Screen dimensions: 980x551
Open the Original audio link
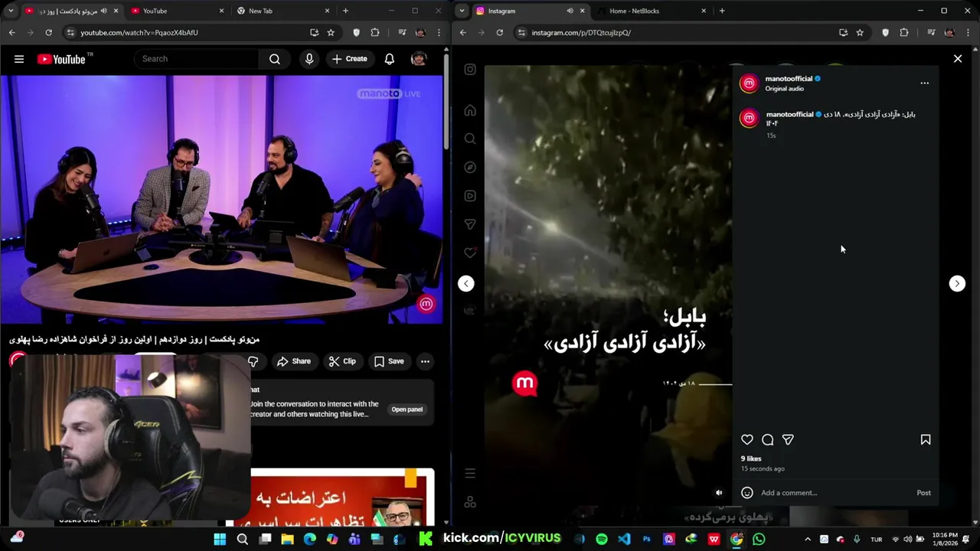[784, 89]
